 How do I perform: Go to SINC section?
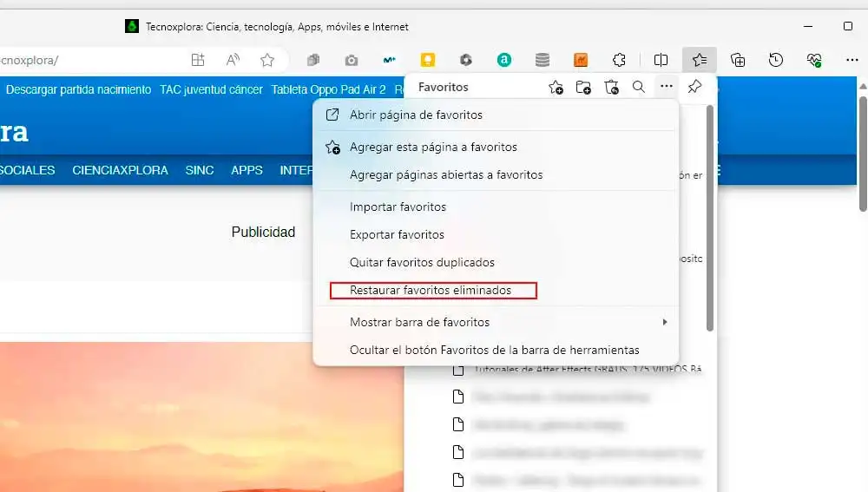[200, 170]
